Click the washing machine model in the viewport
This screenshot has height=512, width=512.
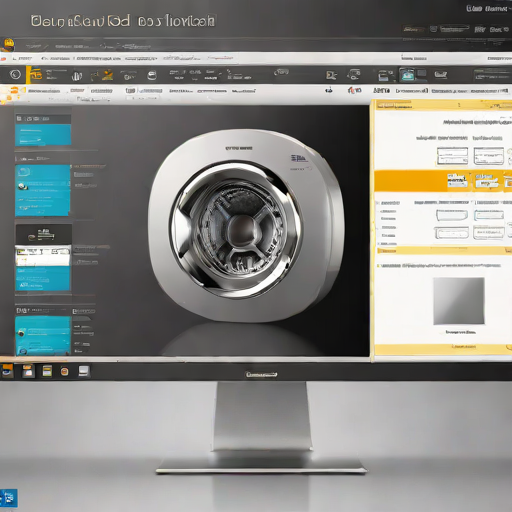(x=246, y=226)
